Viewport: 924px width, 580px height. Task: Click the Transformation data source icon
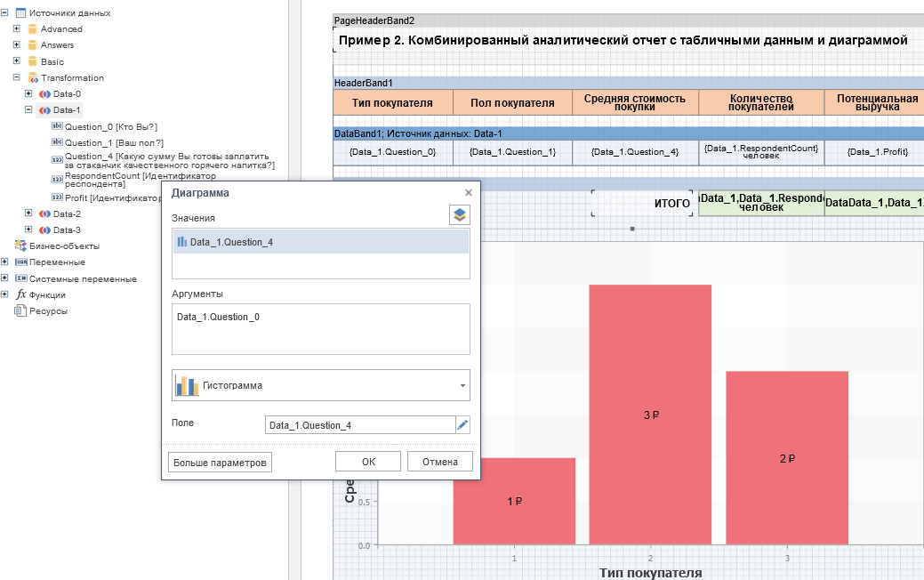(x=33, y=78)
